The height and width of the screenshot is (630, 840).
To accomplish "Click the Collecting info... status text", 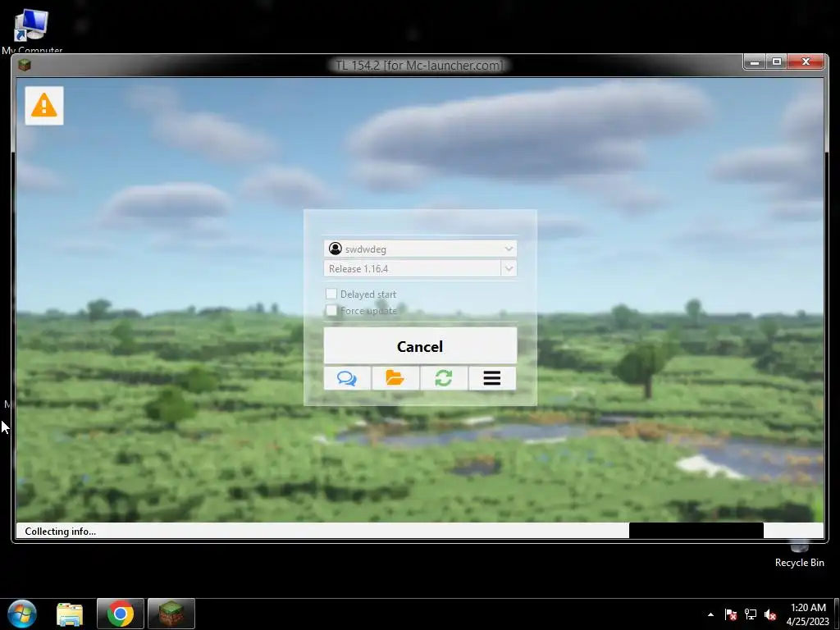I will tap(61, 532).
